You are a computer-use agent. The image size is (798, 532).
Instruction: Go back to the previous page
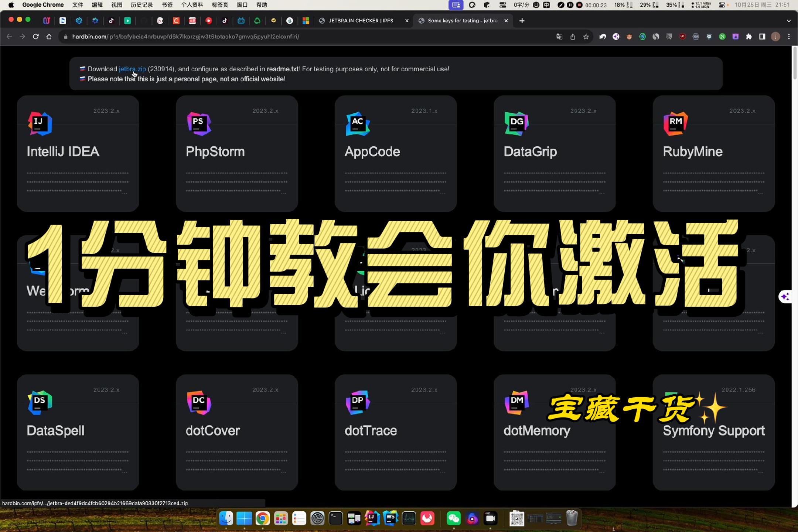pyautogui.click(x=9, y=37)
